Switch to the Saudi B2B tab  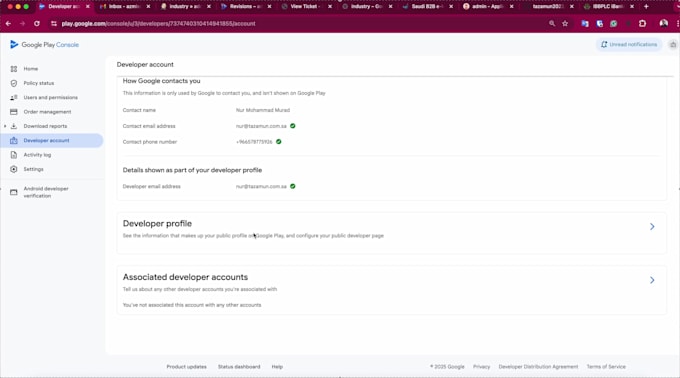[427, 7]
